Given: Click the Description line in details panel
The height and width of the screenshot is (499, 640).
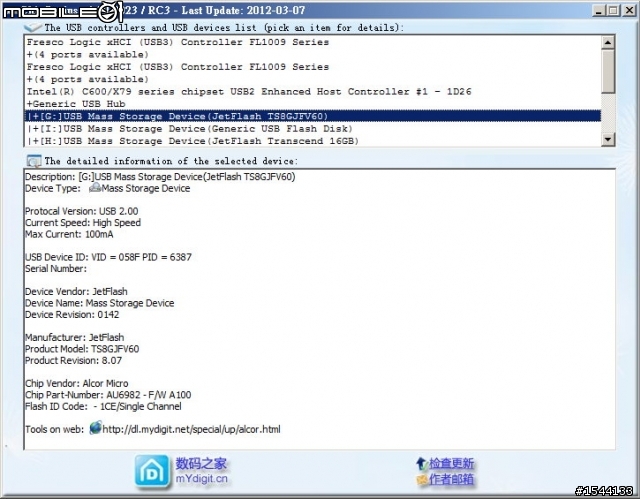Looking at the screenshot, I should click(x=160, y=177).
